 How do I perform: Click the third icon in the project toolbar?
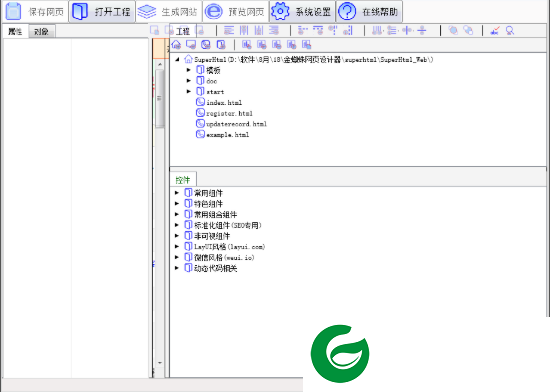coord(206,45)
